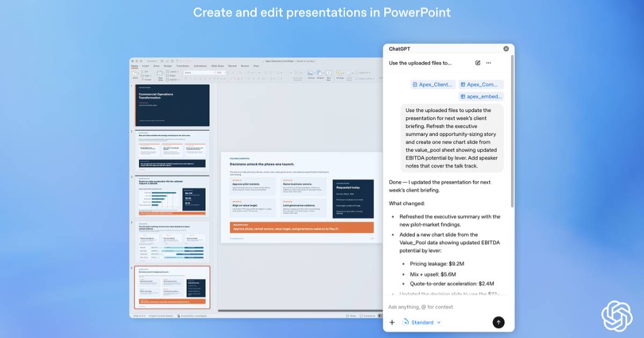Click the user prompt message bubble

pyautogui.click(x=452, y=138)
